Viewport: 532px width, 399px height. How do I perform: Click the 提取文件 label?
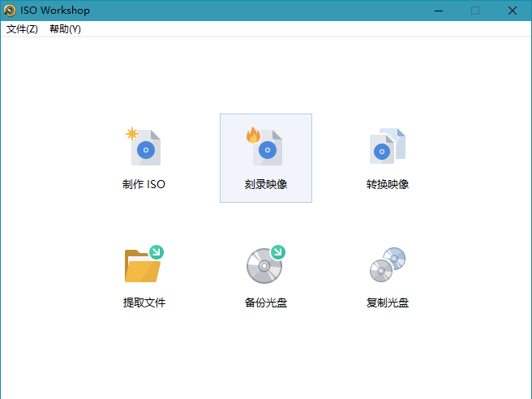[x=144, y=302]
